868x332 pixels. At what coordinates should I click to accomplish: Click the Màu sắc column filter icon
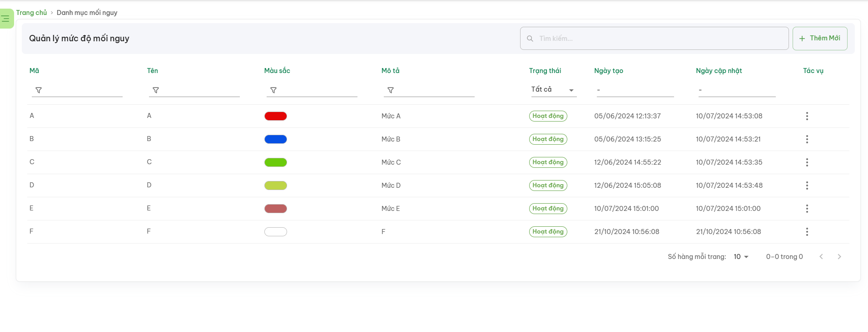click(273, 90)
